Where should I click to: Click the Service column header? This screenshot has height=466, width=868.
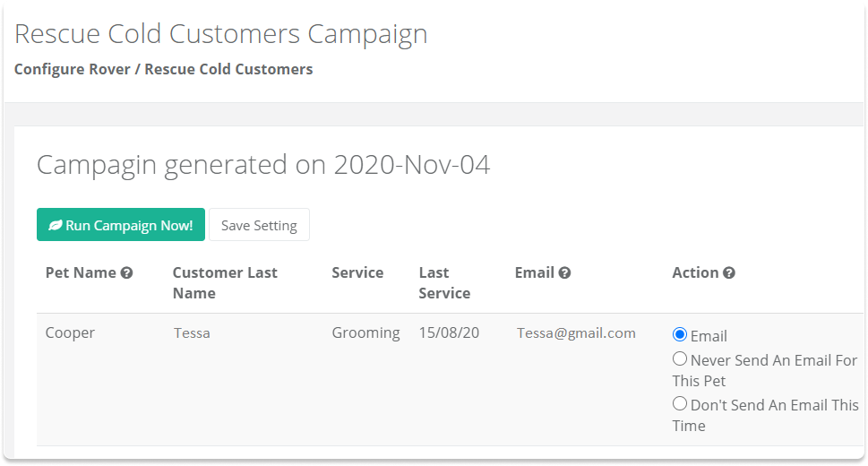pyautogui.click(x=357, y=272)
